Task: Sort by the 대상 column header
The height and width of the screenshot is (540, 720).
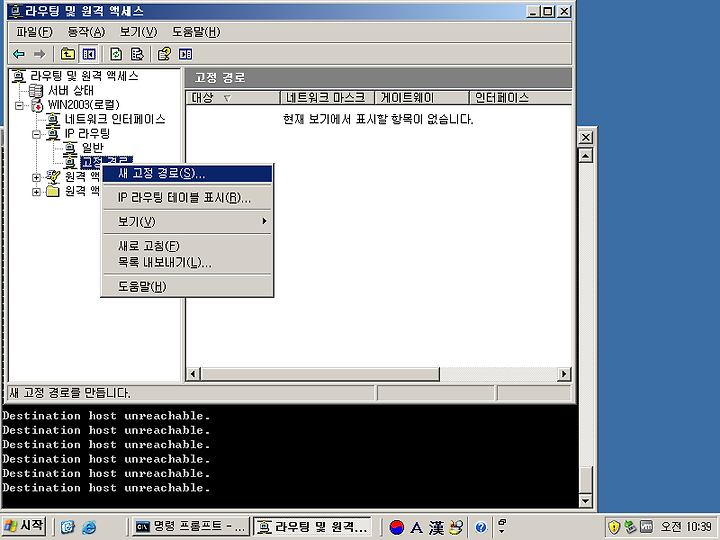Action: tap(233, 97)
